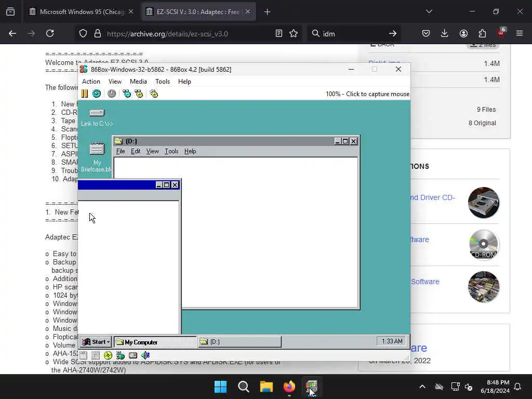Click the network status icon in 86Box
The image size is (532, 399).
point(121,355)
